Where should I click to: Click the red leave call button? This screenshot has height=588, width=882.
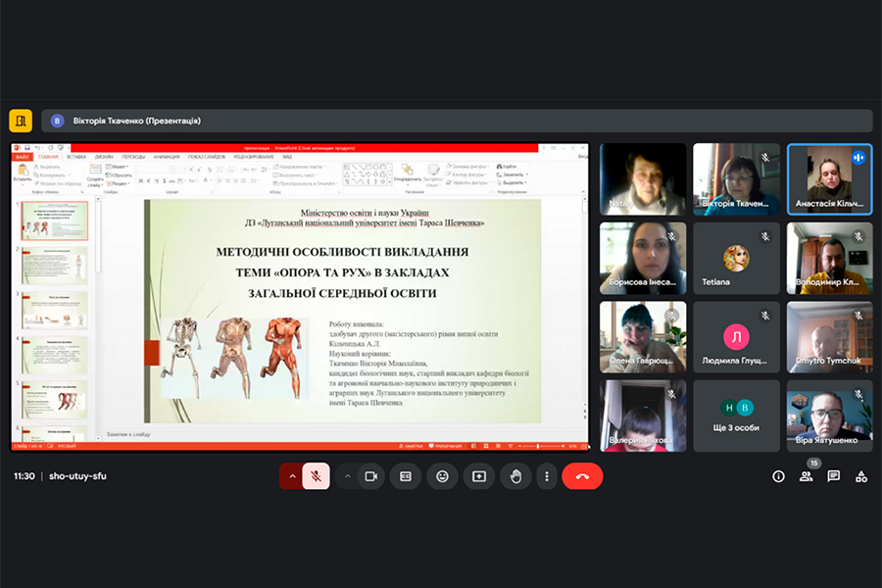pyautogui.click(x=582, y=476)
